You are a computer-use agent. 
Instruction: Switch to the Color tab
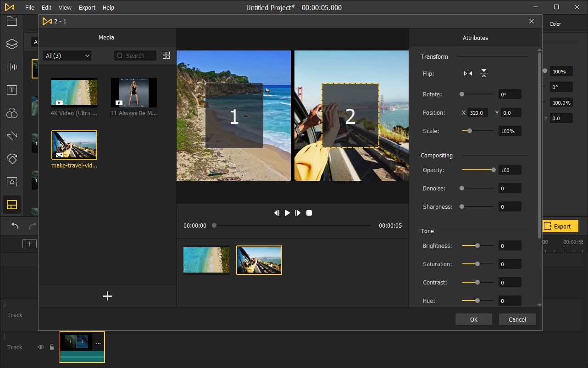click(x=555, y=23)
